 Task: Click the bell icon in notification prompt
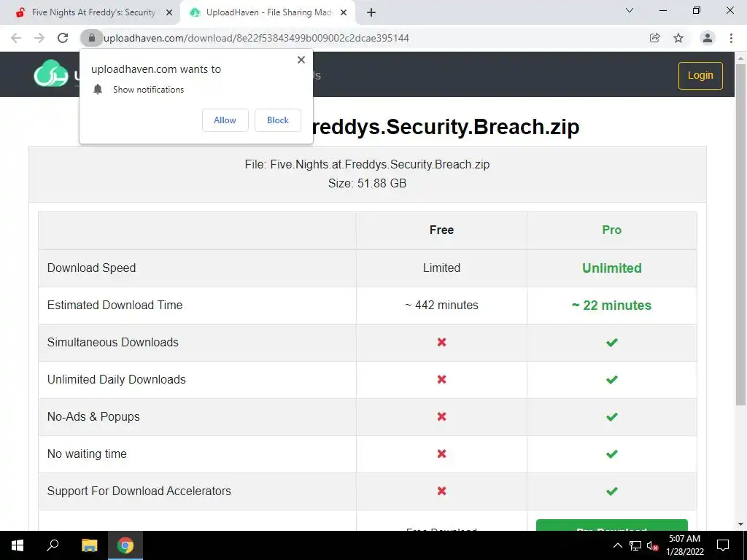pyautogui.click(x=98, y=89)
